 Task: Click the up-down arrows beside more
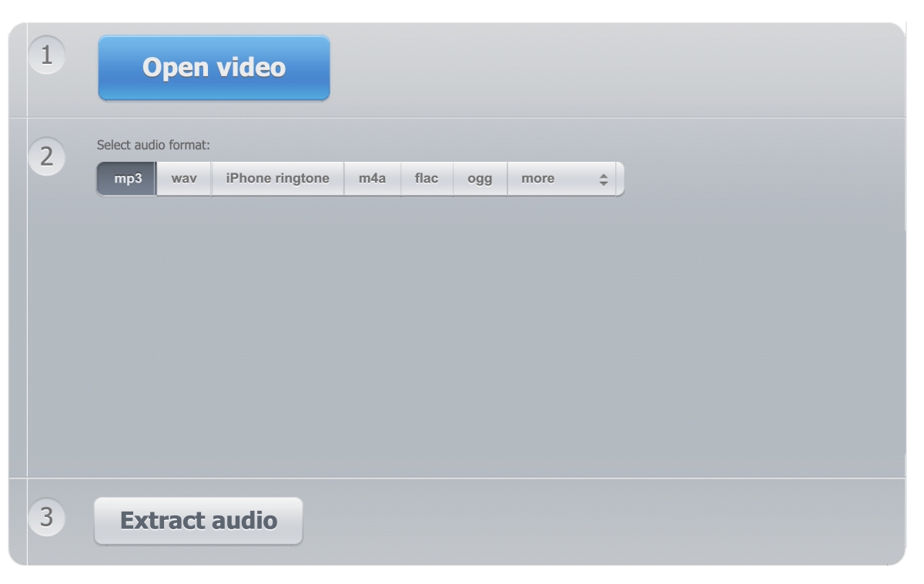604,179
